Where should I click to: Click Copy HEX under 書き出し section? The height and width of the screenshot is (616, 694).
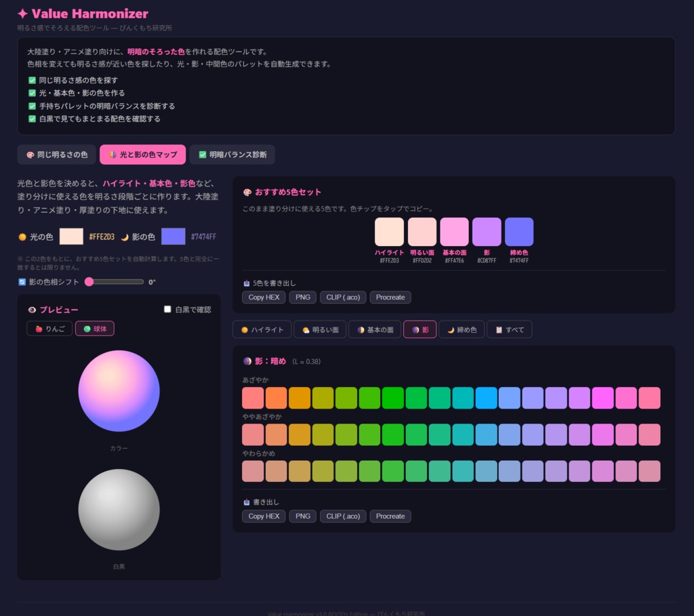[264, 516]
